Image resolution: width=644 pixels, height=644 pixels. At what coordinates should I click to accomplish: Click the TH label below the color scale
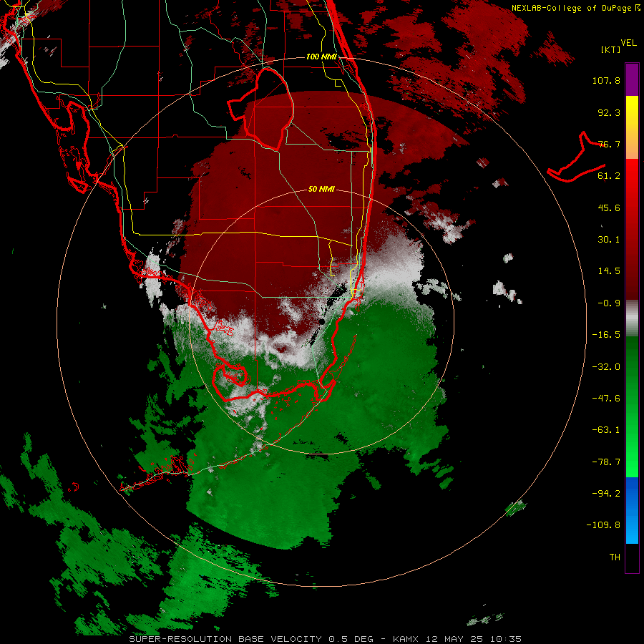point(615,557)
